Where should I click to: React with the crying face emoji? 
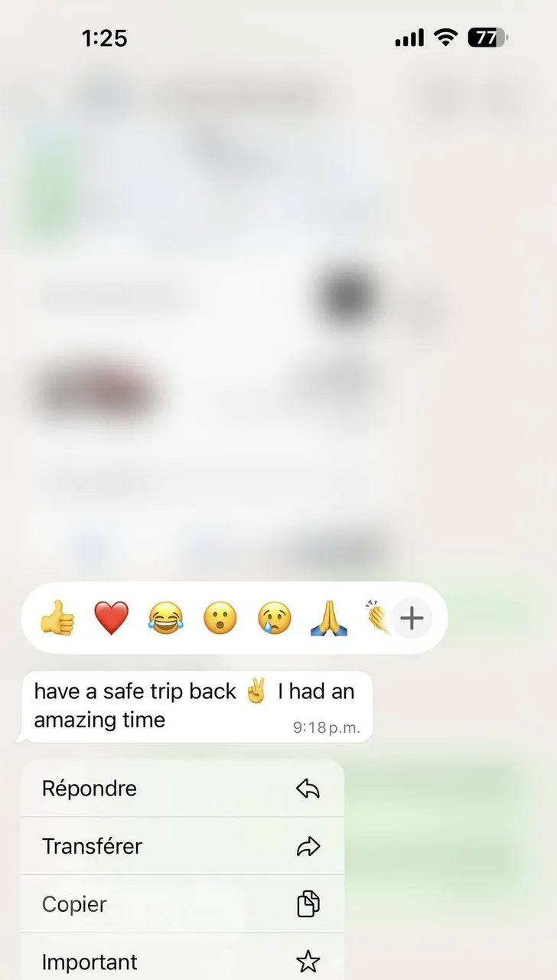point(274,618)
